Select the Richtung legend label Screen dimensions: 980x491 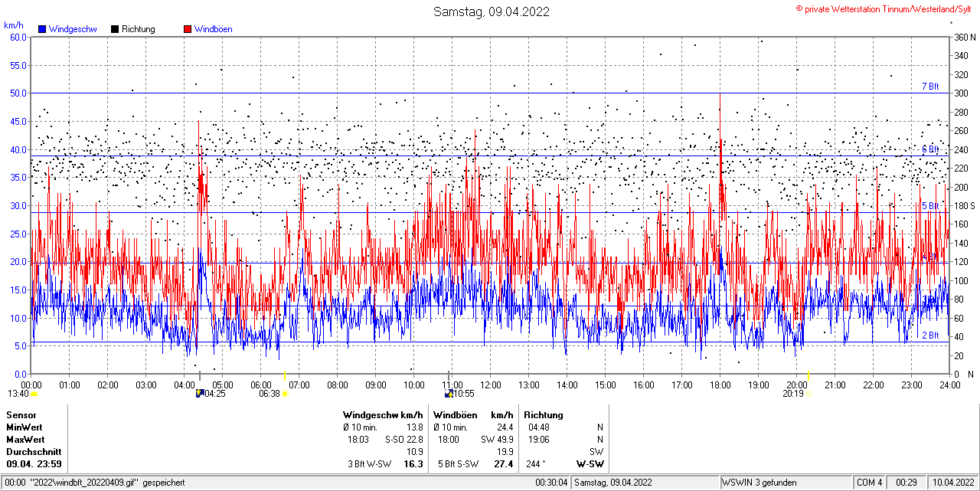[x=139, y=29]
